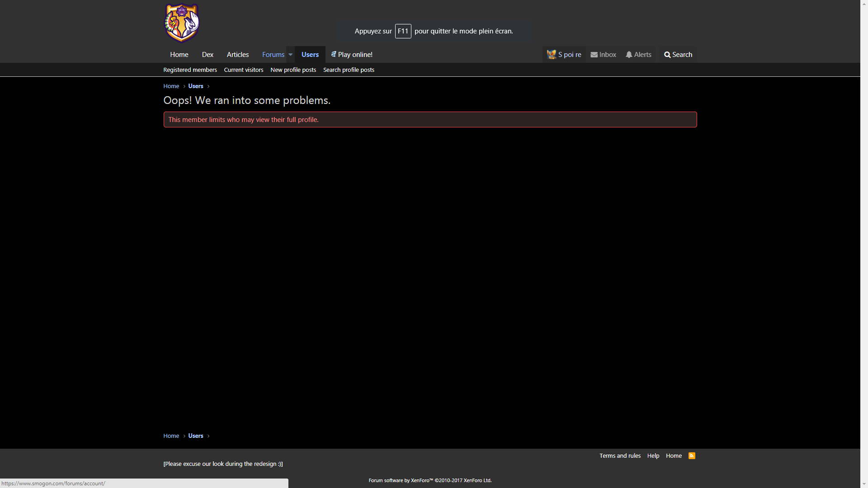Click the Search magnifier in navbar
Screen dimensions: 868x488
[x=667, y=55]
